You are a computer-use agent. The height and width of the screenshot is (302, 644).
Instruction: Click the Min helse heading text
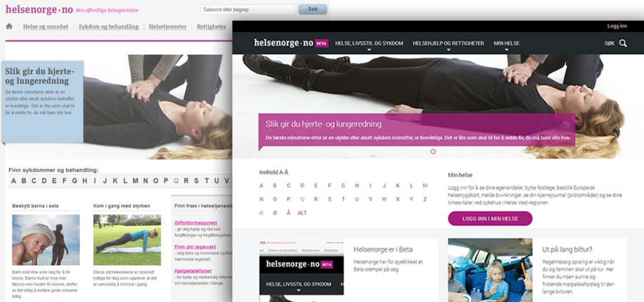tap(459, 175)
